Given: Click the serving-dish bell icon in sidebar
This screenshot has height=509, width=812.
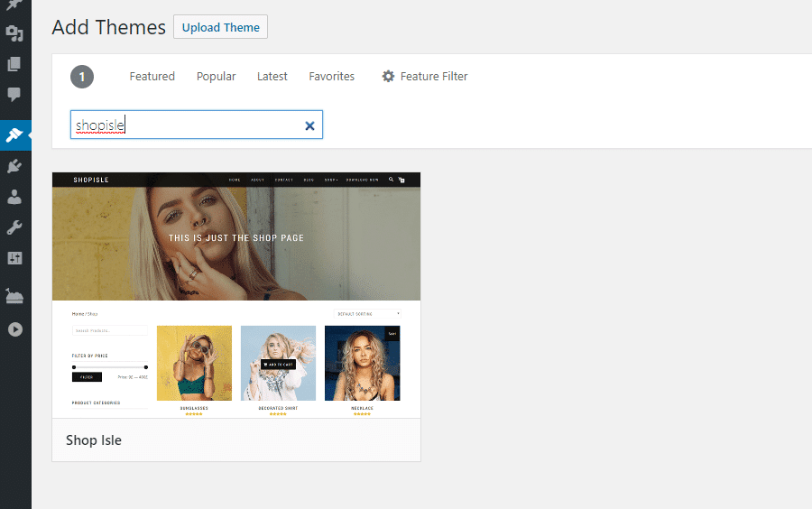Looking at the screenshot, I should tap(14, 296).
